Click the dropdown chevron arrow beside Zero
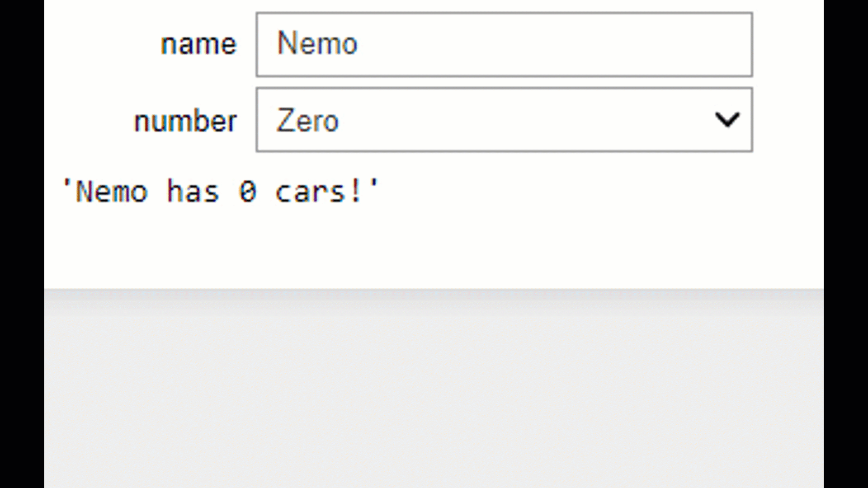 pos(727,120)
